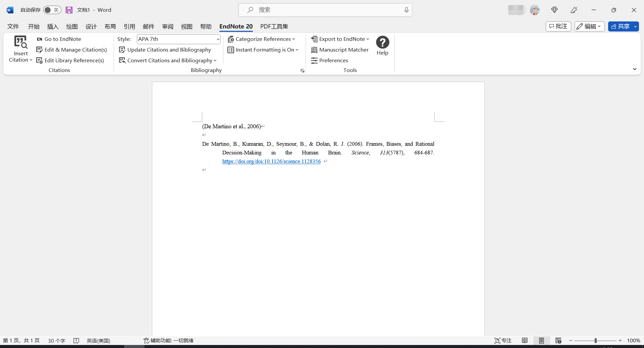Switch to the 绘图 Draw tab
This screenshot has width=644, height=348.
tap(72, 26)
